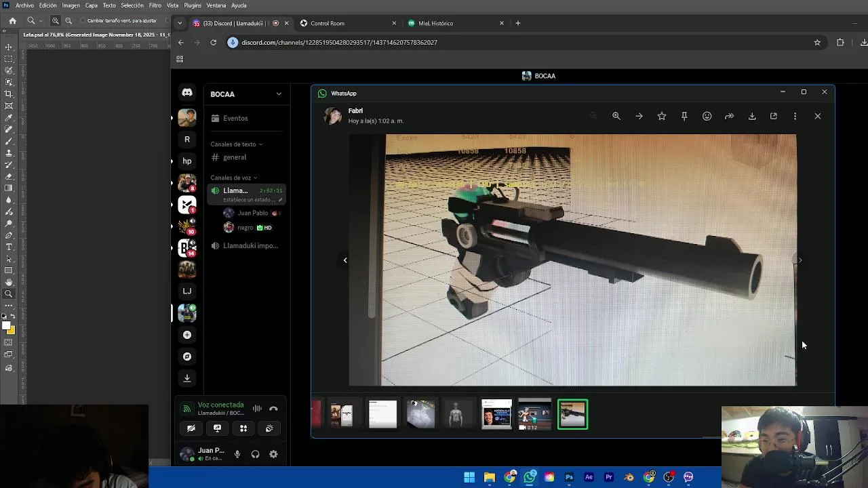
Task: Select the Zoom tool in toolbar
Action: (9, 294)
